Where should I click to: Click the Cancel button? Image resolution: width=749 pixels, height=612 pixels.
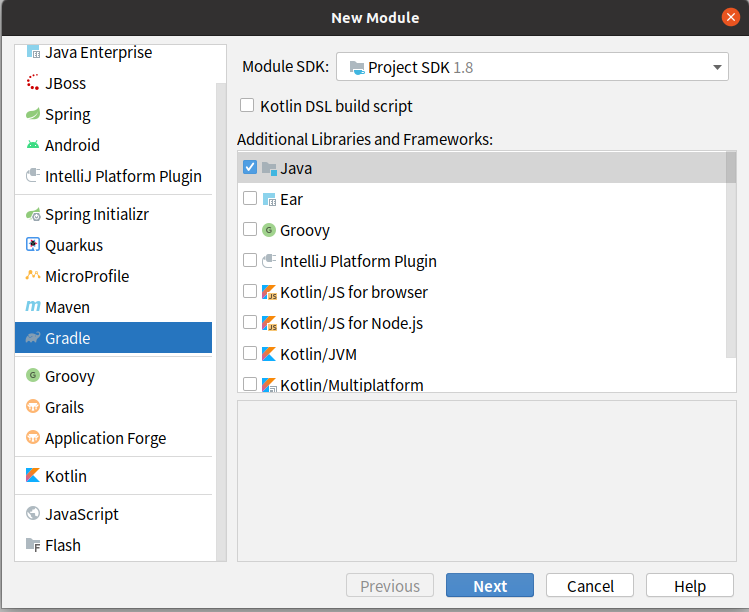[x=590, y=585]
